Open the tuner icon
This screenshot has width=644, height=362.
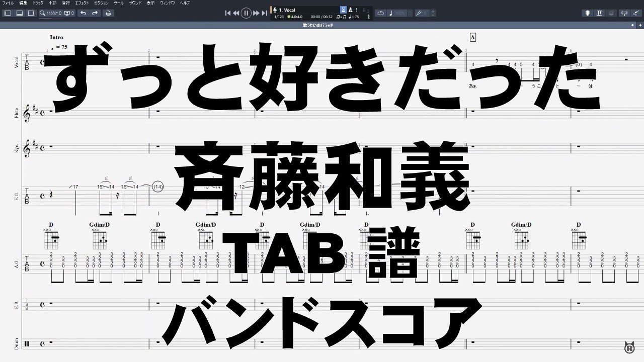[x=625, y=13]
